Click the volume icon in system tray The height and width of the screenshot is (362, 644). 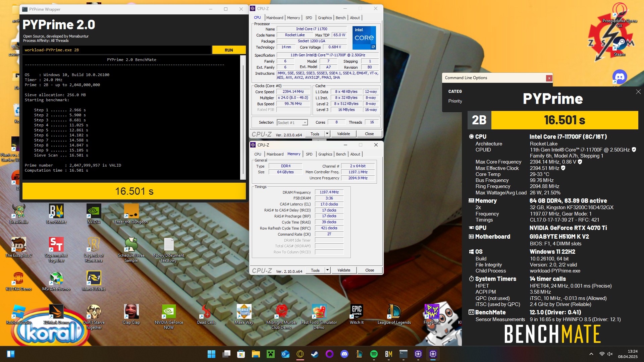[x=610, y=354]
